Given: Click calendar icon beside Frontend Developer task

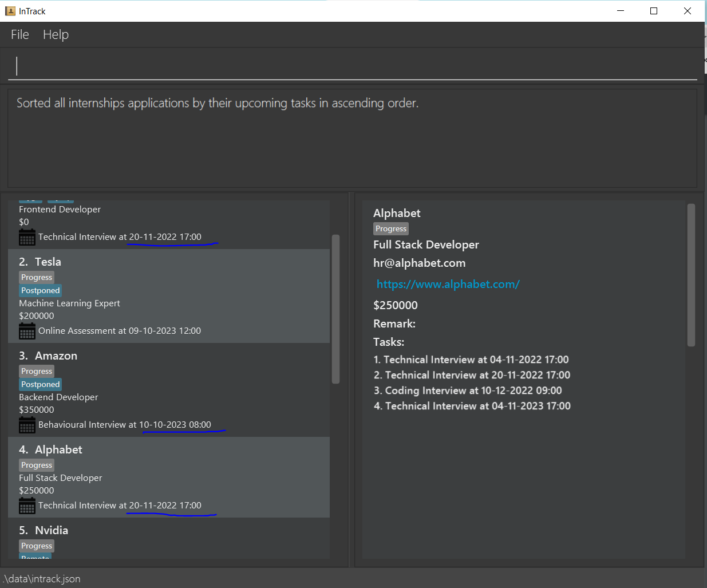Looking at the screenshot, I should (x=27, y=237).
